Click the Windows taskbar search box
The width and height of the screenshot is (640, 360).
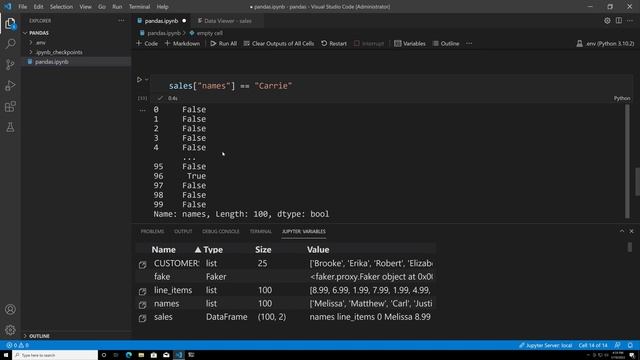pos(55,355)
